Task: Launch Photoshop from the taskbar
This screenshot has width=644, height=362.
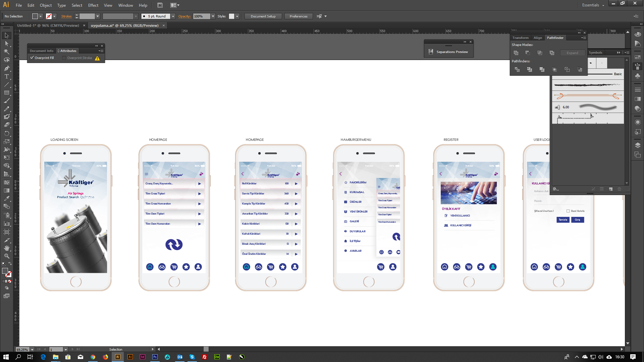Action: (155, 357)
